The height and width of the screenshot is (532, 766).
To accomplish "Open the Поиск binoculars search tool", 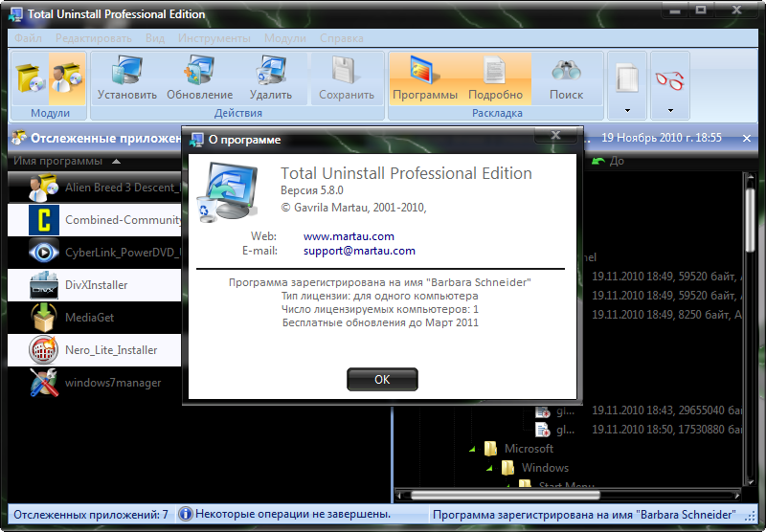I will pyautogui.click(x=566, y=78).
